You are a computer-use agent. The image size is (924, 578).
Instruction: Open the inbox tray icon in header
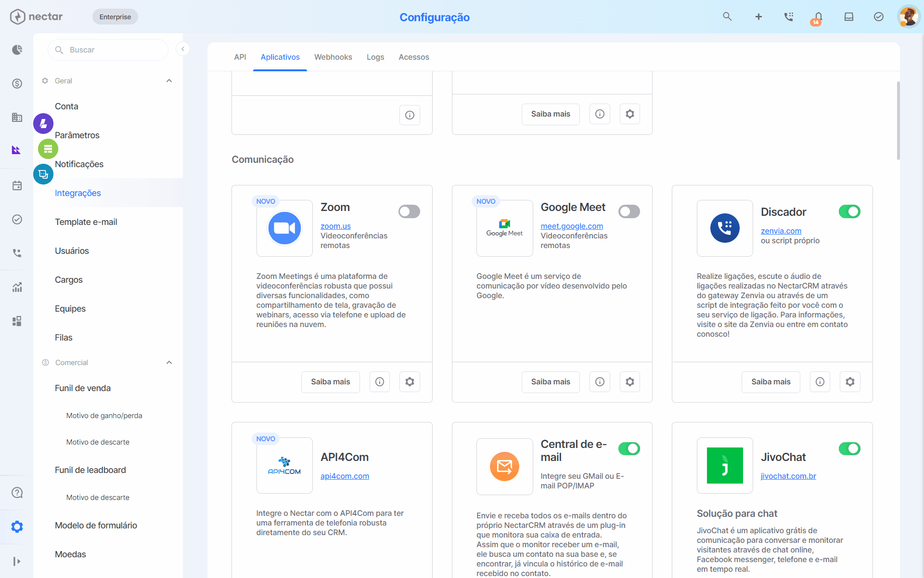click(849, 17)
